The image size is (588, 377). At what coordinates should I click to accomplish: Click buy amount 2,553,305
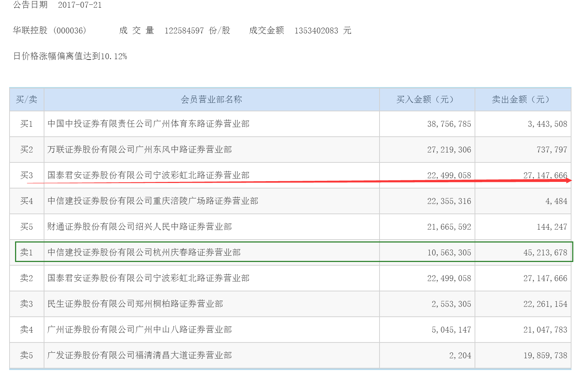pyautogui.click(x=451, y=304)
